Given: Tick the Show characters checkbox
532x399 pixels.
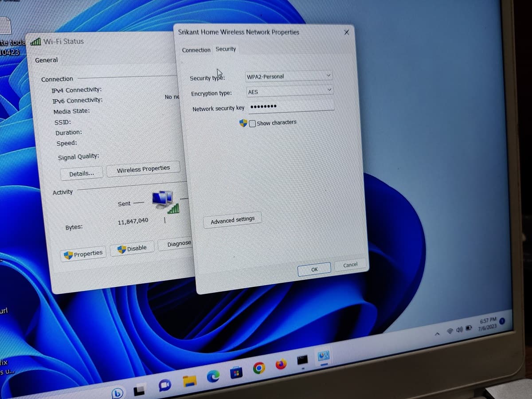Looking at the screenshot, I should coord(252,123).
